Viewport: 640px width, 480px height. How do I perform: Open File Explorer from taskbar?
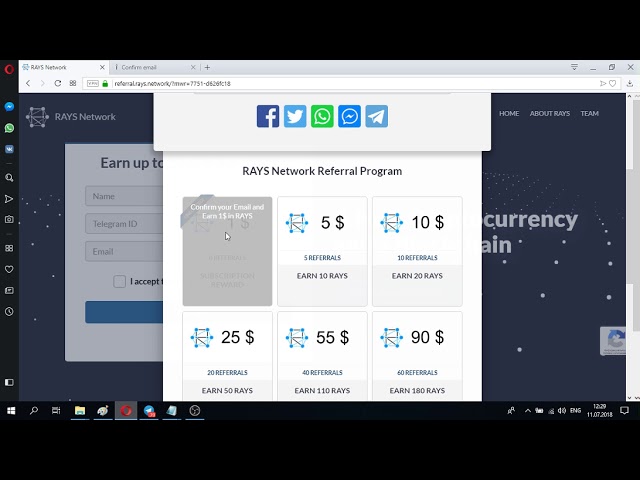pos(80,411)
